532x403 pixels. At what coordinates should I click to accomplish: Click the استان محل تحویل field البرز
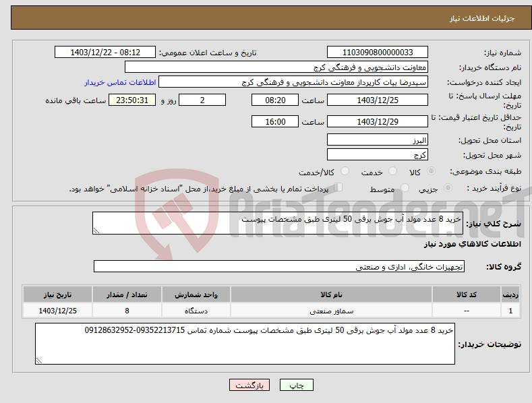pyautogui.click(x=378, y=139)
